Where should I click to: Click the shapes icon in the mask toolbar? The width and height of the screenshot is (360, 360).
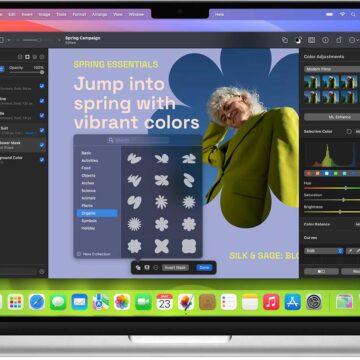[x=138, y=268]
